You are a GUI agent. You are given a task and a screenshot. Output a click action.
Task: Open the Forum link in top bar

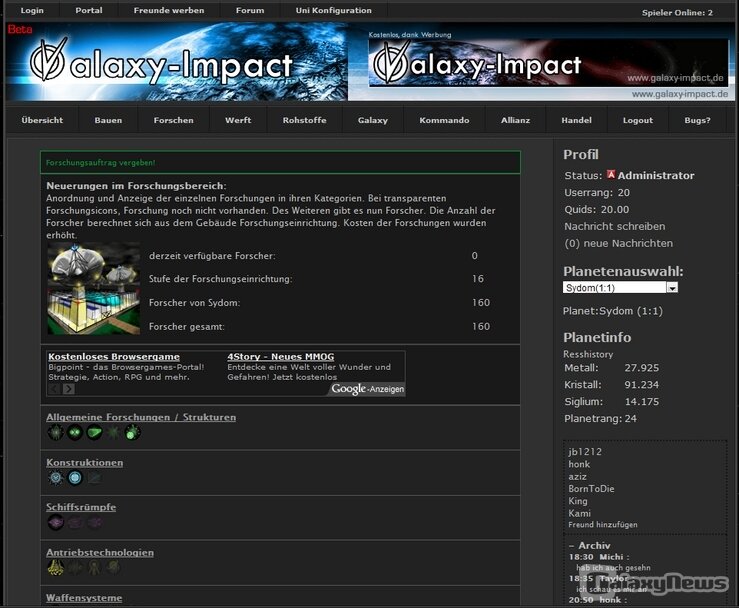(250, 10)
